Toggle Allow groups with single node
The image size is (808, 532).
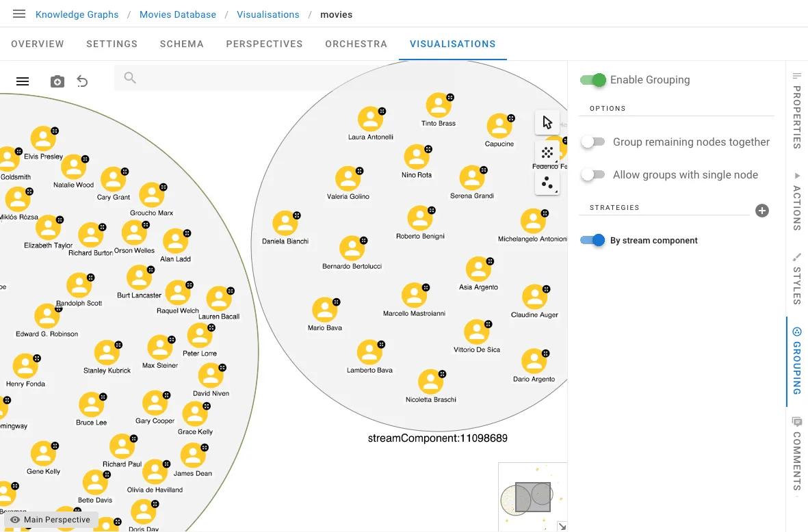point(592,174)
